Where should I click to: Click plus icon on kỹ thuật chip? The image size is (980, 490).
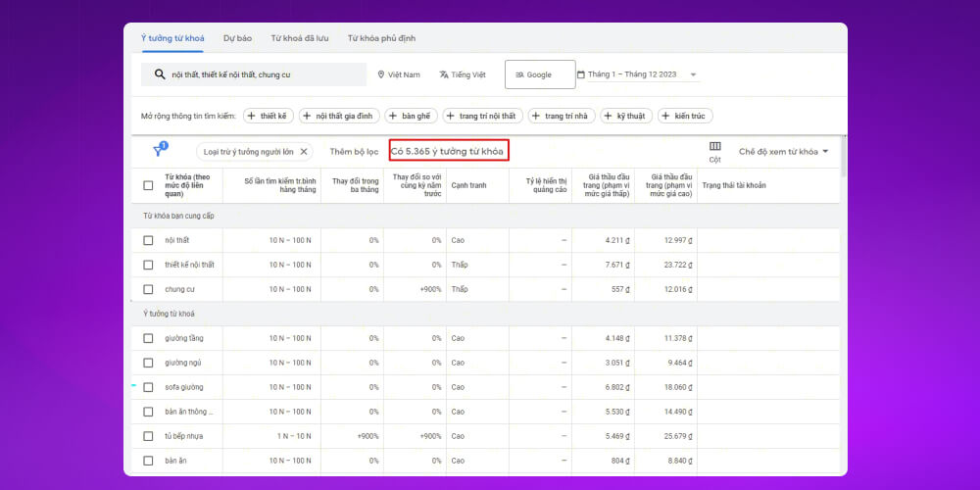coord(609,116)
